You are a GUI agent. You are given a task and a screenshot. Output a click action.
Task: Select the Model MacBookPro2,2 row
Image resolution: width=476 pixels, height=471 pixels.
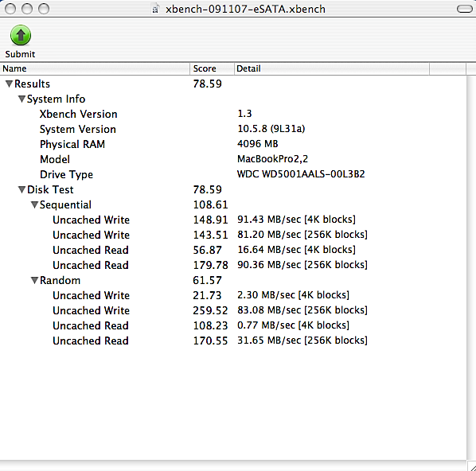(233, 159)
